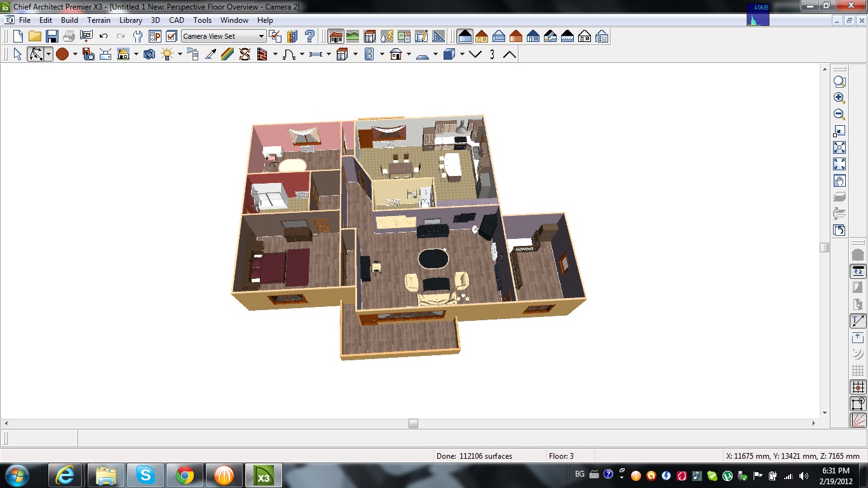Toggle the Angle Snaps button
868x488 pixels.
(858, 321)
